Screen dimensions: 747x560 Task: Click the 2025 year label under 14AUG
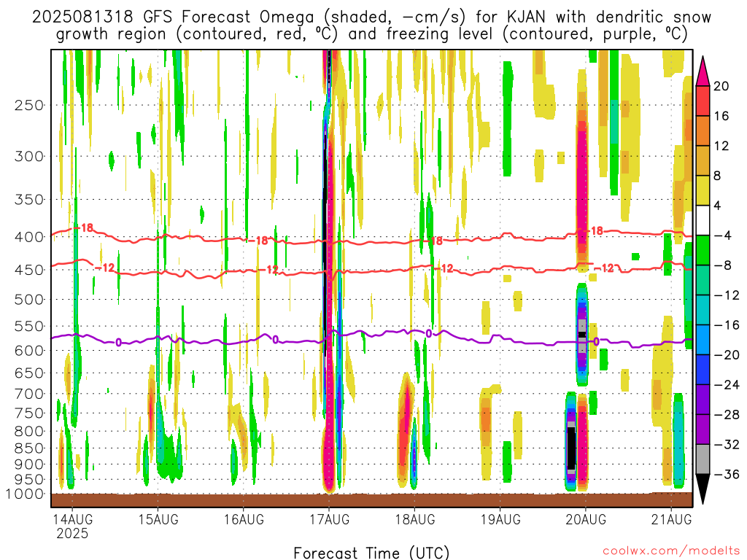[72, 534]
